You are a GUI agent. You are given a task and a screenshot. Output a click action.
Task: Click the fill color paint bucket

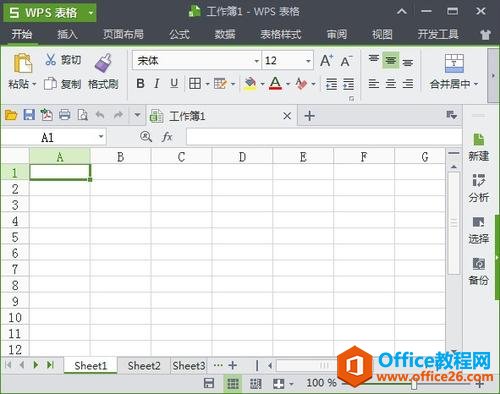[251, 83]
